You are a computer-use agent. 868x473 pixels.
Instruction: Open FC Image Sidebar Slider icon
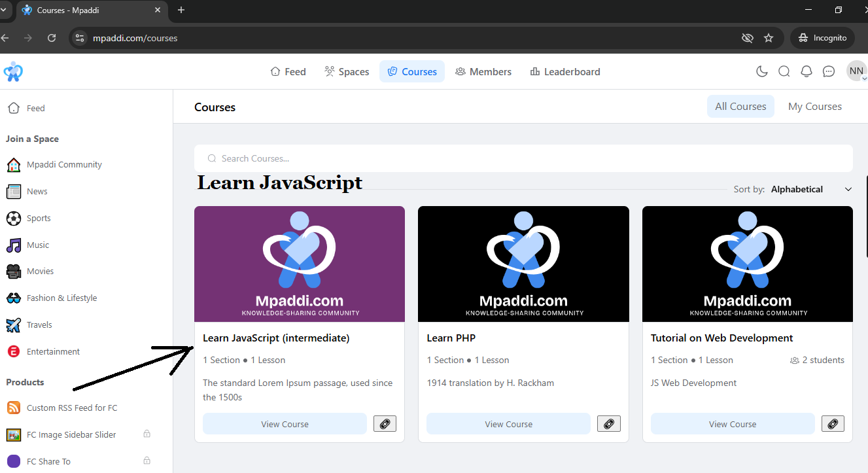(x=13, y=434)
